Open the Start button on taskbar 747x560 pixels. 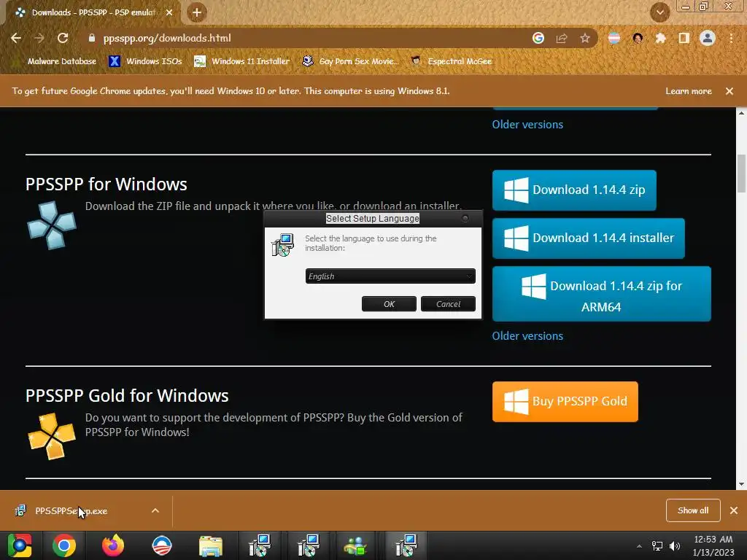[x=19, y=545]
